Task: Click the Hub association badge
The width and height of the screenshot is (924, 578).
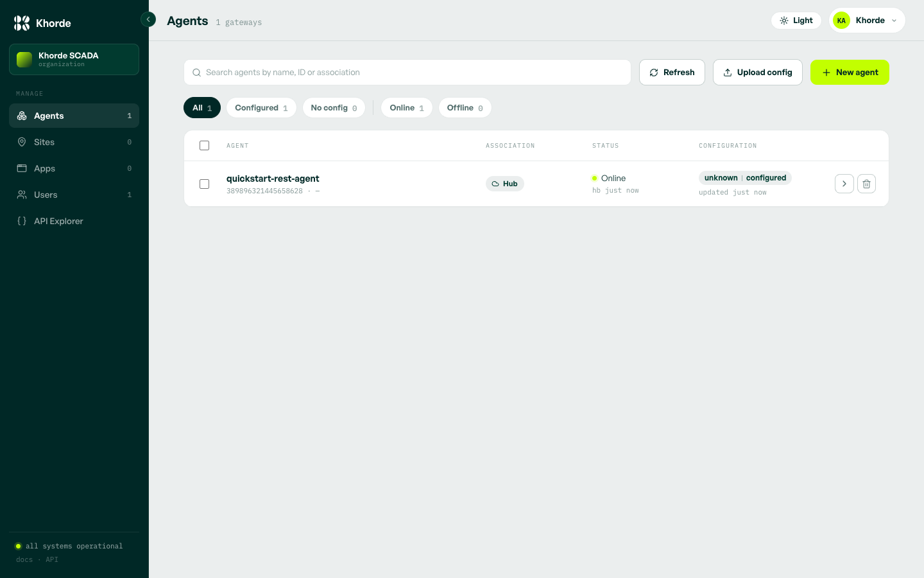Action: point(505,184)
